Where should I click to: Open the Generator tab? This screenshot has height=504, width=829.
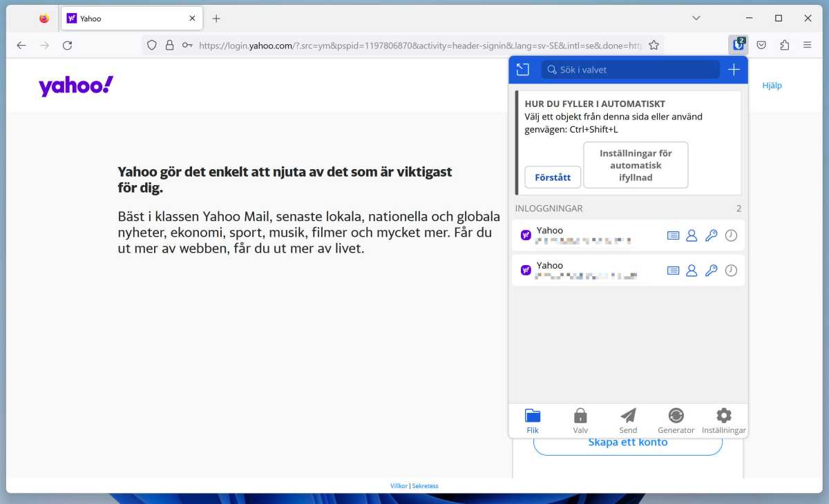676,421
